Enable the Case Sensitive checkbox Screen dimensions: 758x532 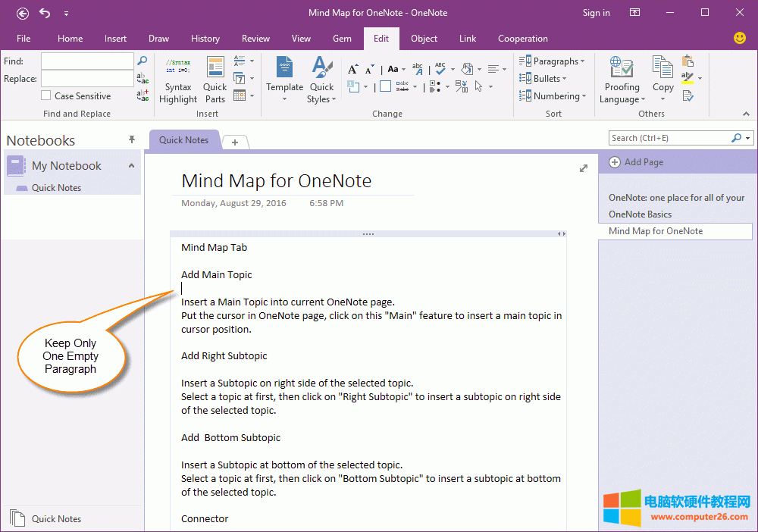(x=47, y=96)
